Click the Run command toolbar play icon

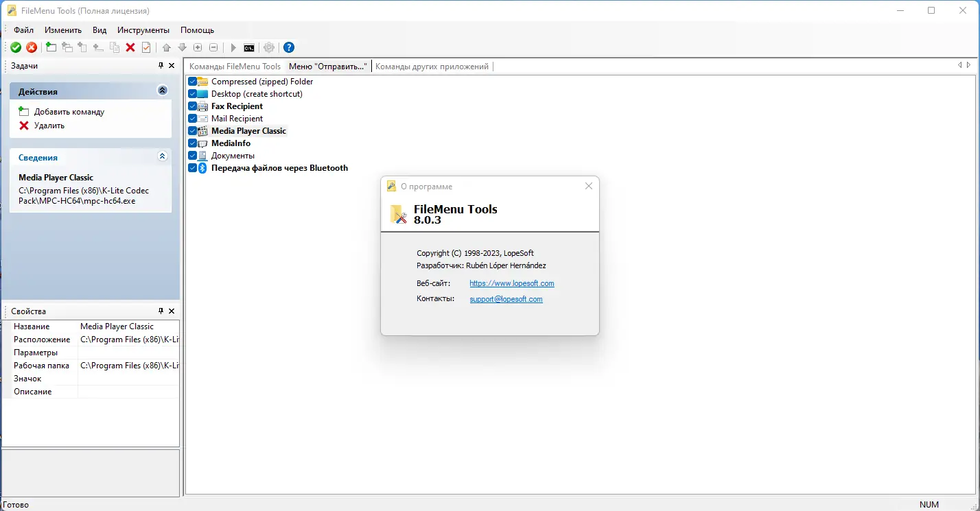pyautogui.click(x=233, y=47)
